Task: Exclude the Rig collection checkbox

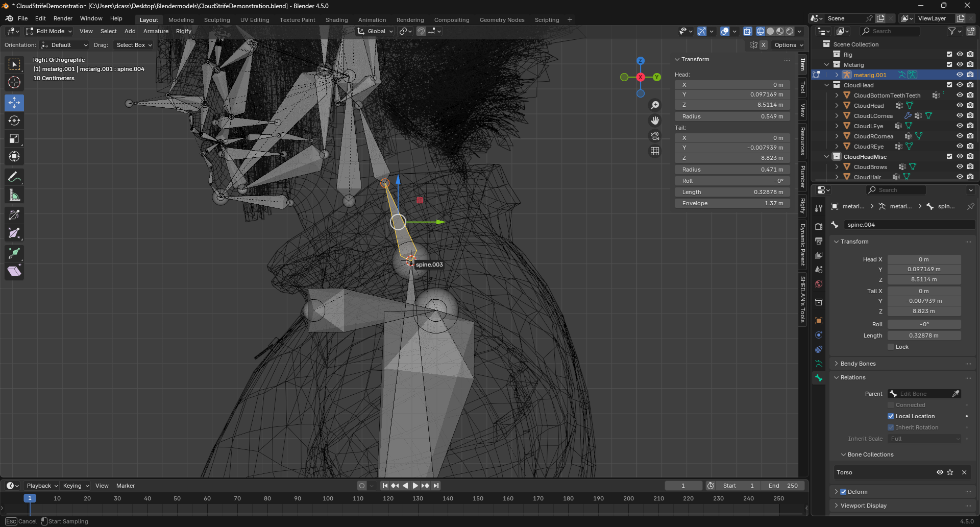Action: tap(949, 54)
